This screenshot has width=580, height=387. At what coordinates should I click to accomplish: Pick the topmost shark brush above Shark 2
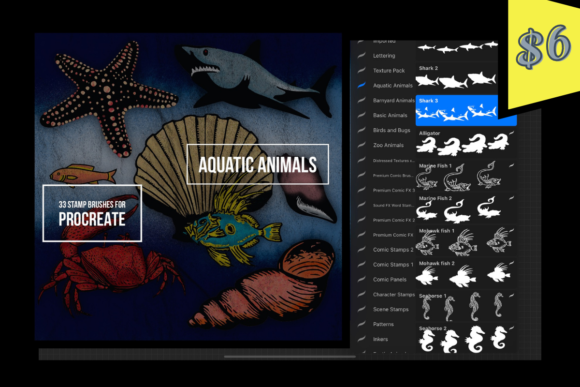point(457,47)
